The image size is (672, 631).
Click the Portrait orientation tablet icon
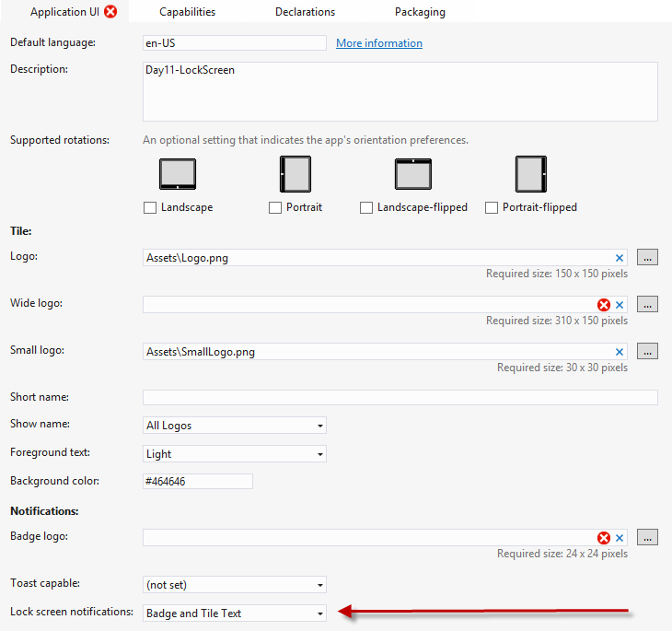(x=295, y=174)
